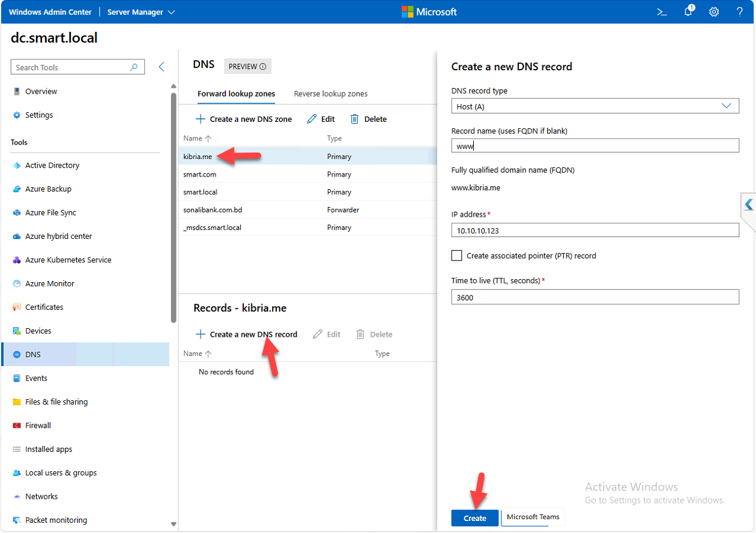Viewport: 756px width, 533px height.
Task: Collapse the tools sidebar with the chevron
Action: click(161, 67)
